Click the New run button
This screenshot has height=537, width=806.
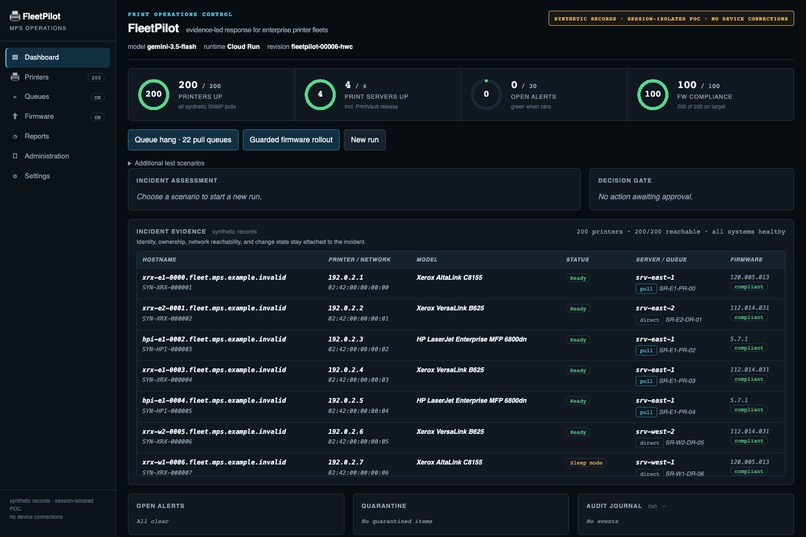[x=364, y=140]
